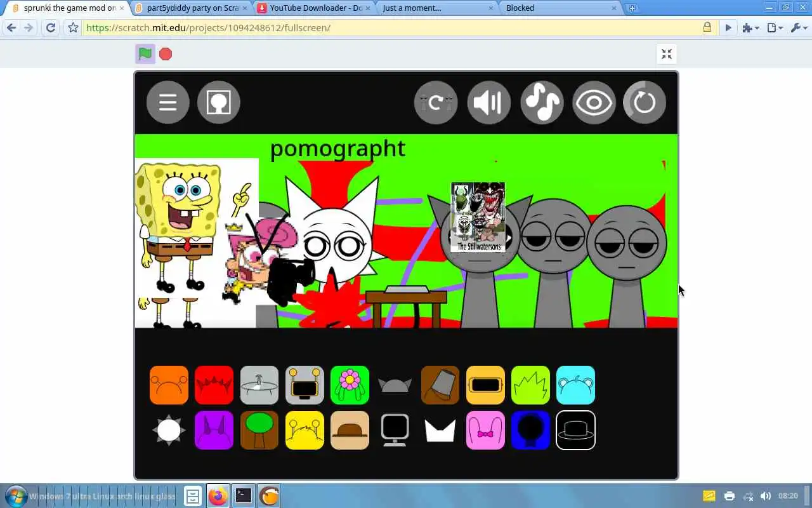Screen dimensions: 812x508
Task: Open the hamburger menu in the game
Action: coord(167,102)
